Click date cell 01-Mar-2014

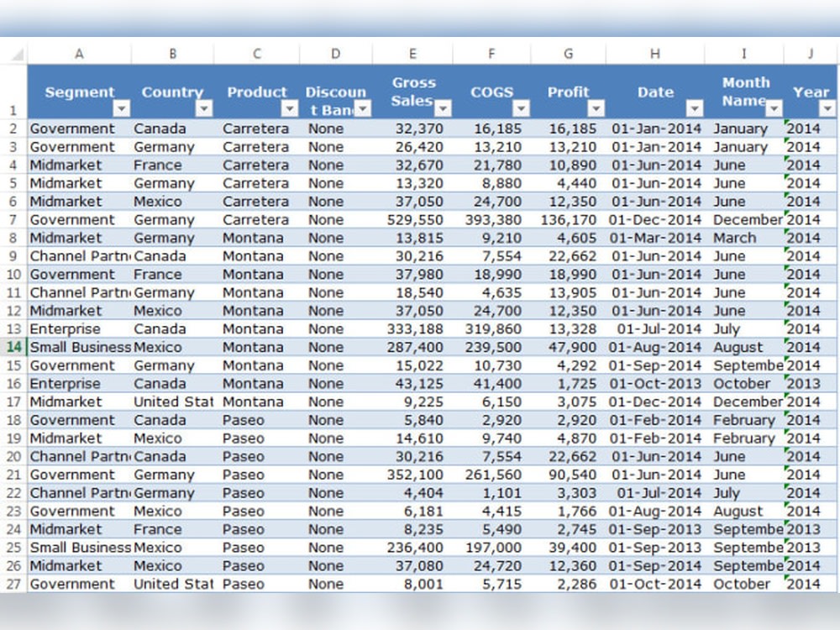tap(655, 238)
